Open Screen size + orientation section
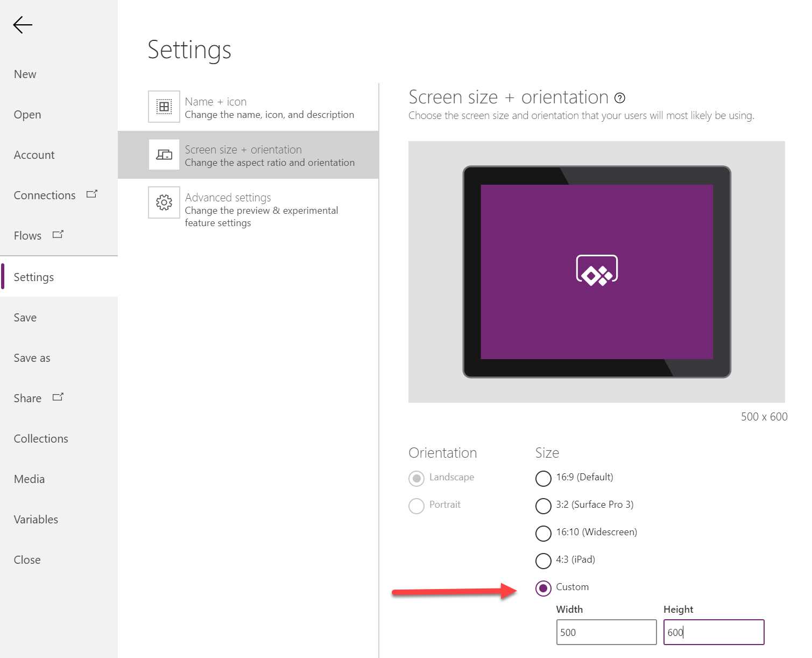Viewport: 812px width, 658px height. click(x=248, y=155)
